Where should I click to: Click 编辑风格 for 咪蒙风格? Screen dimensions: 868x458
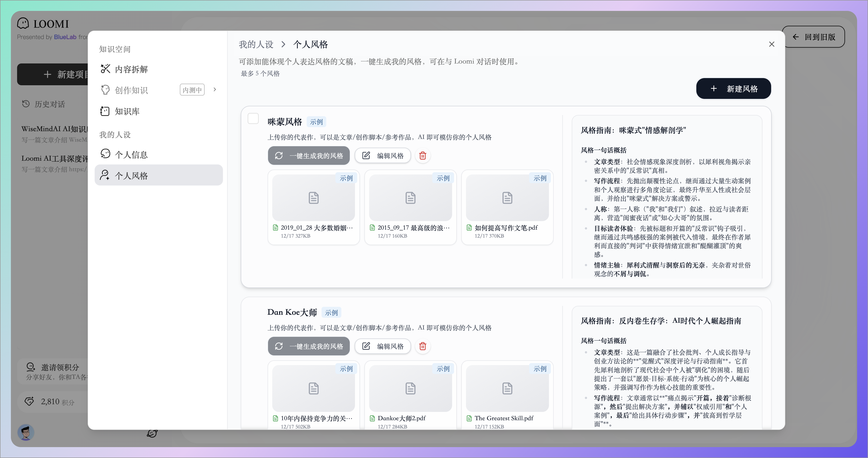coord(383,156)
